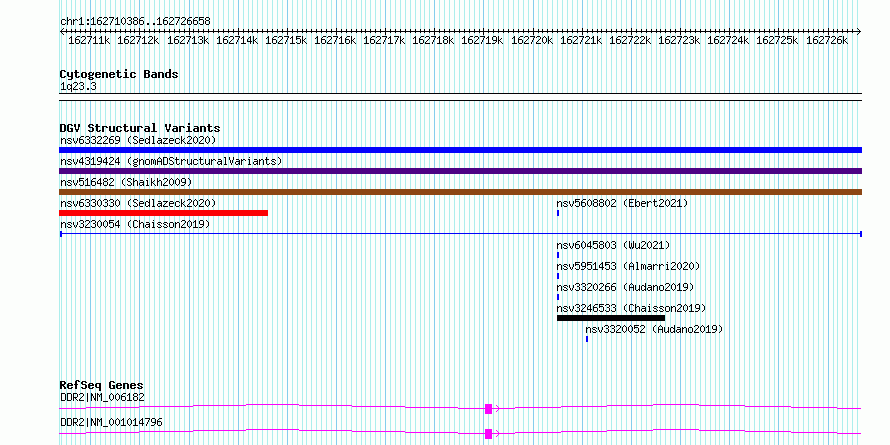890x445 pixels.
Task: Click the 162719k ruler tick label
Action: (482, 40)
